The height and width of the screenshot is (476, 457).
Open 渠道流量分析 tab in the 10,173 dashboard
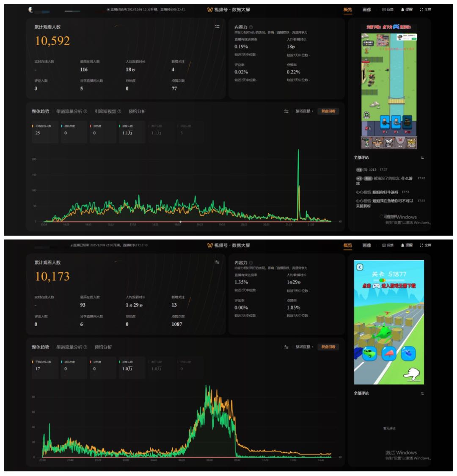tap(69, 347)
